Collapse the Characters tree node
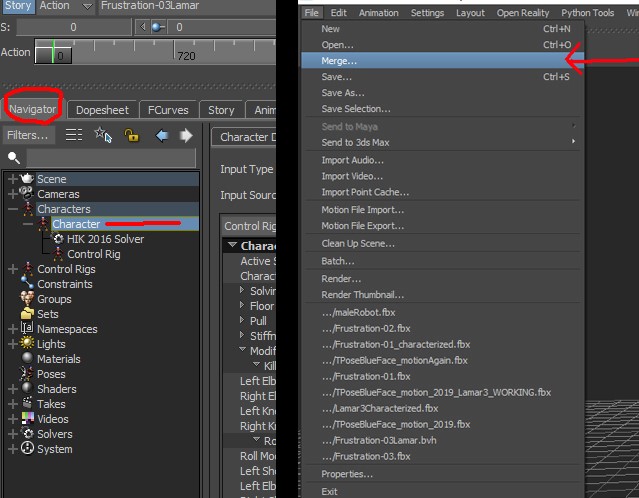Image resolution: width=639 pixels, height=498 pixels. pos(12,209)
